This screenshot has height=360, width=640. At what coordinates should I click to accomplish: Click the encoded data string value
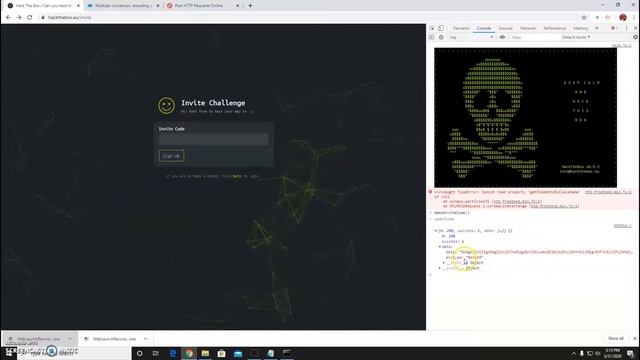pos(545,252)
